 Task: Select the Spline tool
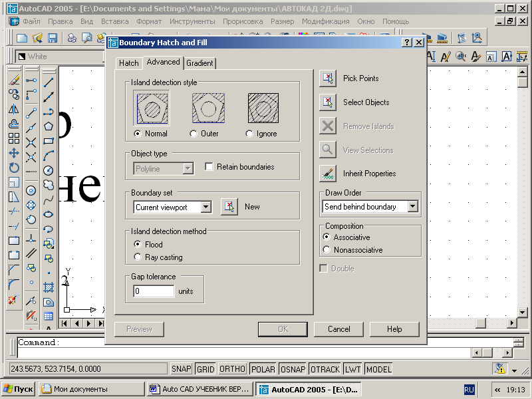point(49,200)
